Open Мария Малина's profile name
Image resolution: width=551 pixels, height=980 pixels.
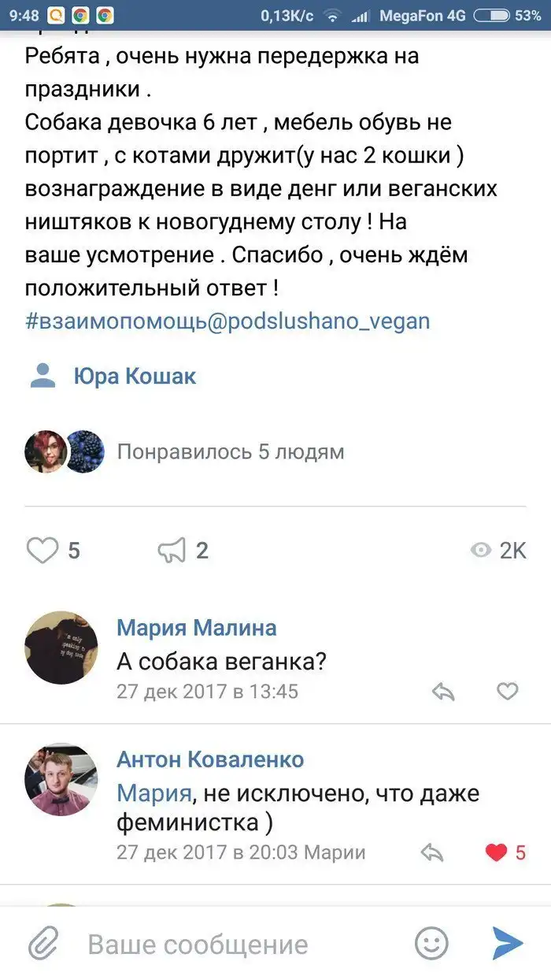(x=197, y=627)
